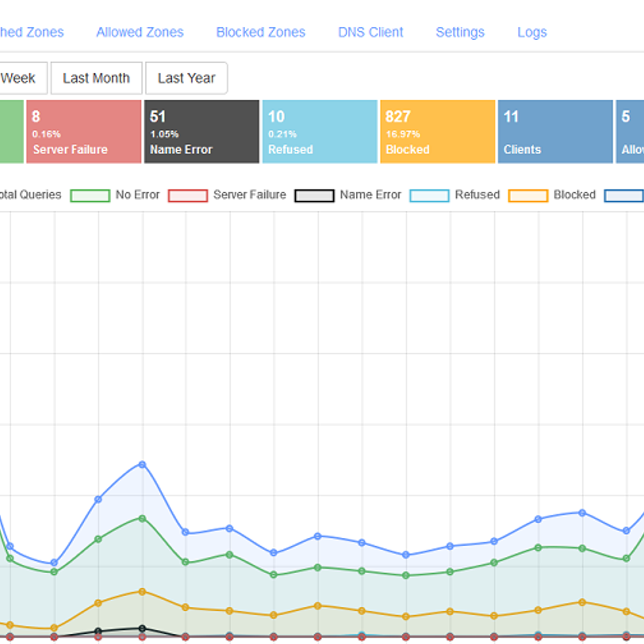Click the peak point of the orange line

point(142,591)
